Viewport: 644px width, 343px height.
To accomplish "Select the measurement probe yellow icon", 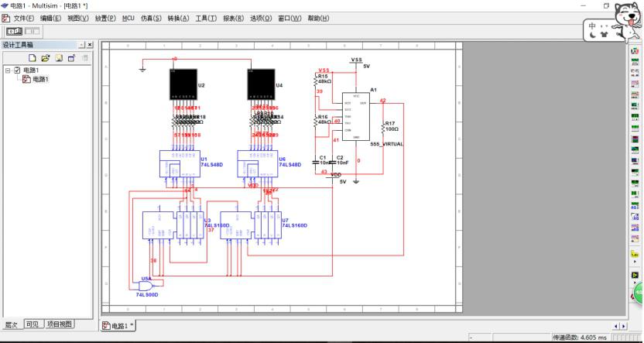I will coord(635,254).
